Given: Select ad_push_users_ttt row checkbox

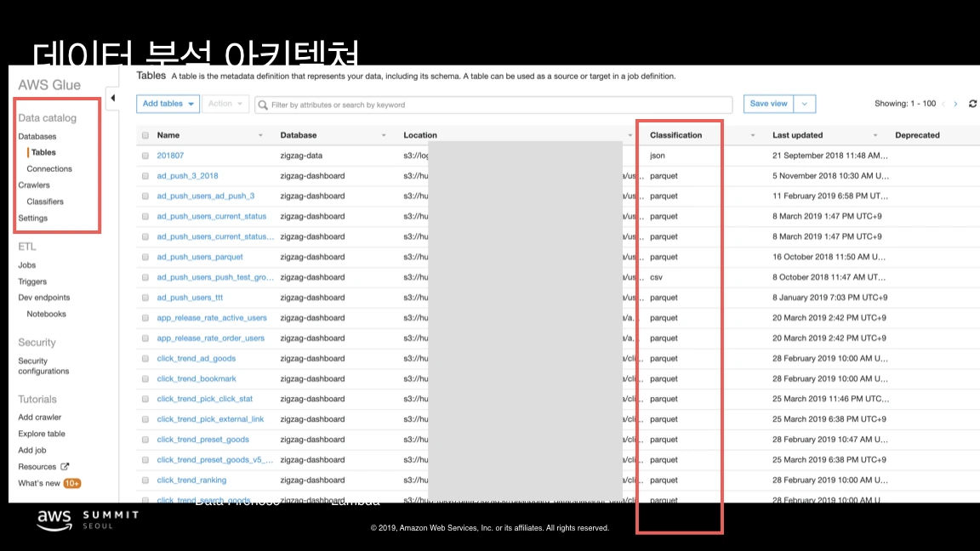Looking at the screenshot, I should [145, 298].
